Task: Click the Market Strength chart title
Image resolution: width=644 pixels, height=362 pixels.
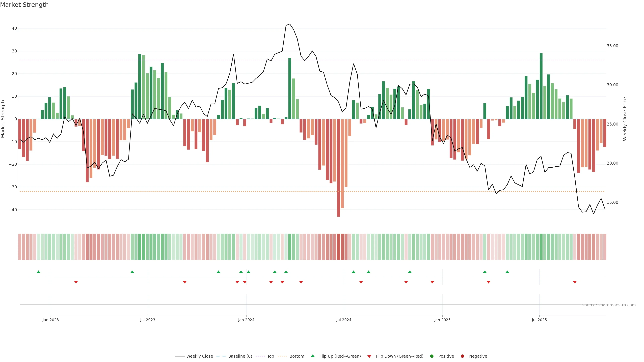Action: coord(24,5)
